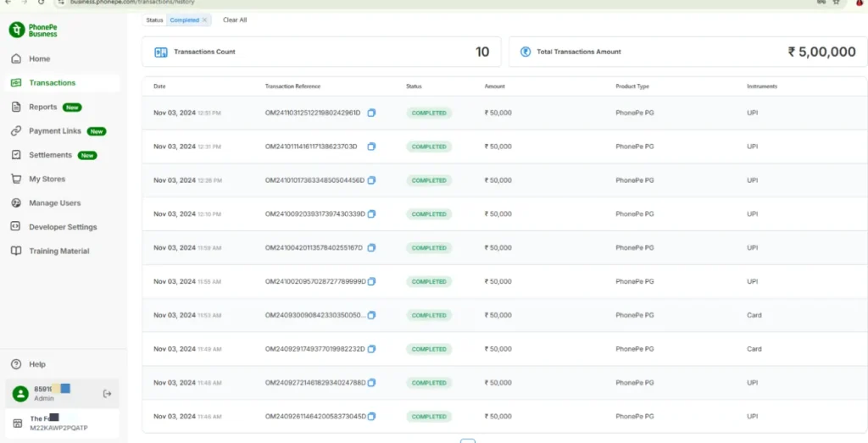Click Clear All filters

(x=235, y=19)
